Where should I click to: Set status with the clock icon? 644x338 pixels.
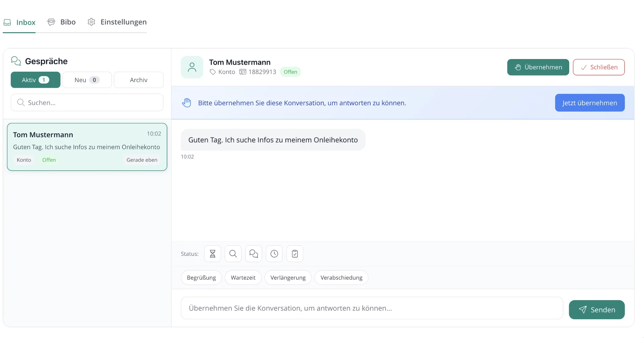point(274,254)
